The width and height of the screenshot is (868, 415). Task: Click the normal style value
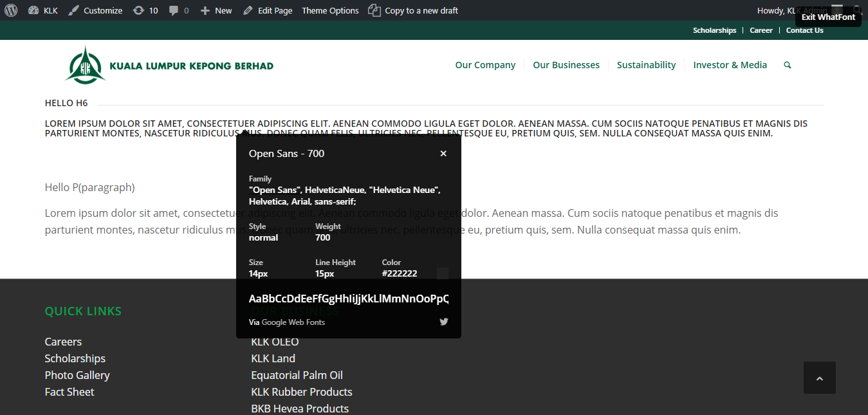coord(264,237)
